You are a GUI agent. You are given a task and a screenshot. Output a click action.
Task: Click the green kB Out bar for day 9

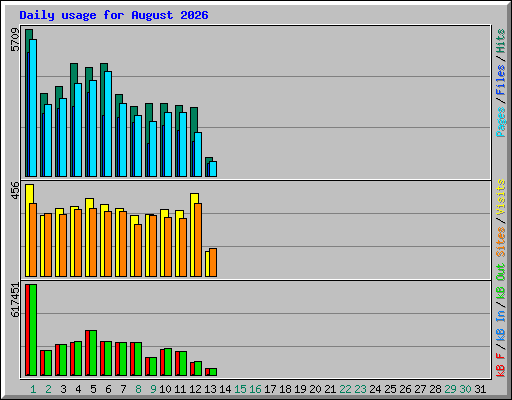tap(153, 367)
